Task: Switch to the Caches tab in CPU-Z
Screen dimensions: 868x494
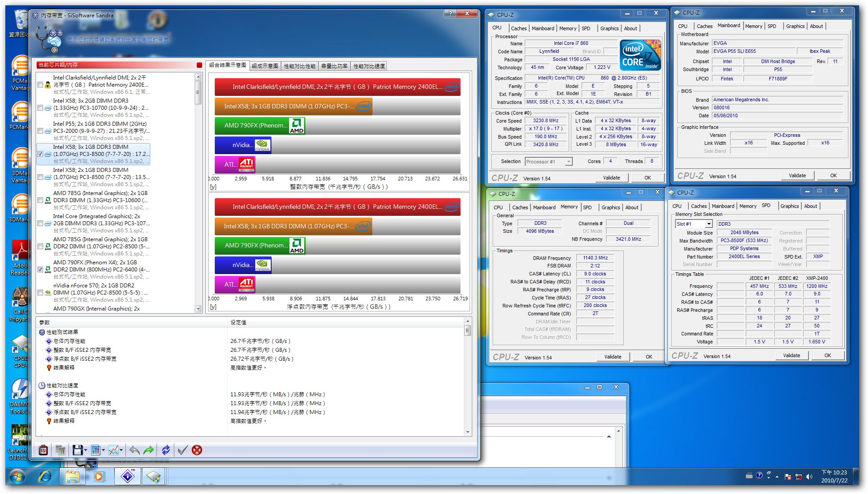Action: click(518, 28)
